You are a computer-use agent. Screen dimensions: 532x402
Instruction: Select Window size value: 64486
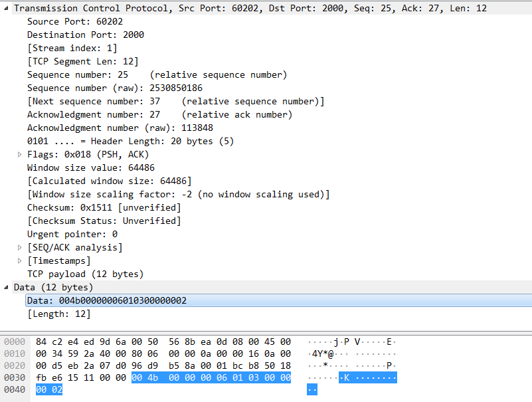[91, 167]
